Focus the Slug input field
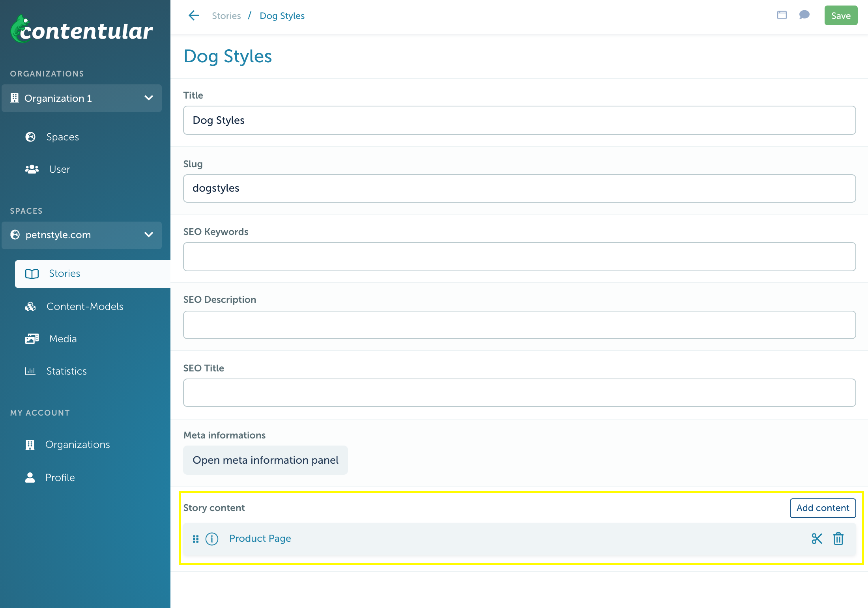Image resolution: width=868 pixels, height=608 pixels. point(519,188)
